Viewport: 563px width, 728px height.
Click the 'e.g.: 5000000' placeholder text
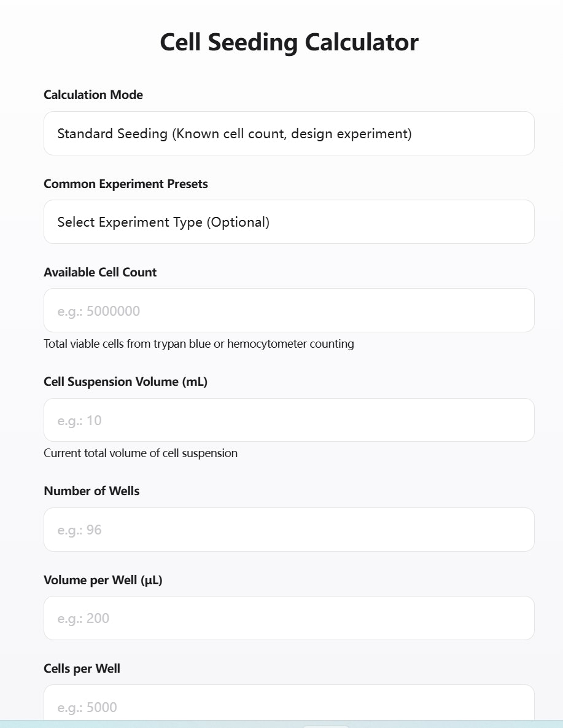98,311
